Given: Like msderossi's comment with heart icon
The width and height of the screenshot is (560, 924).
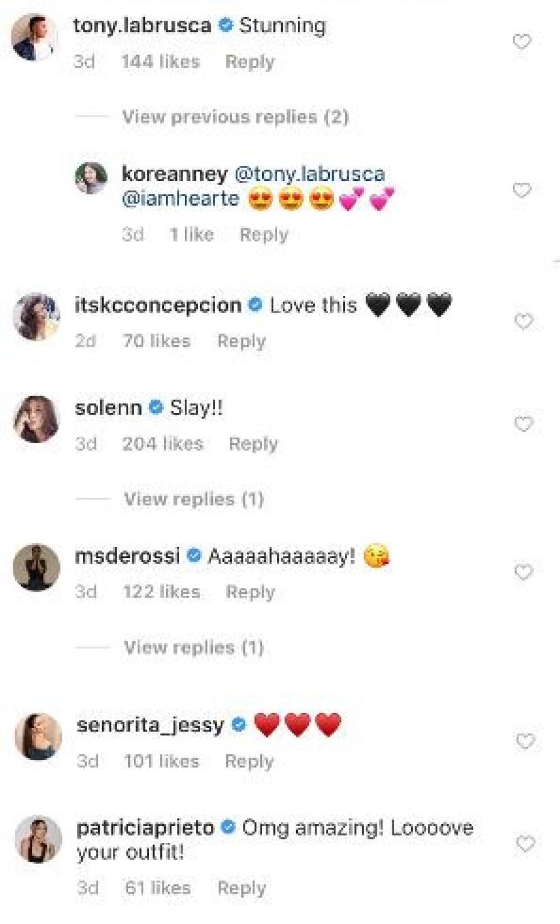Looking at the screenshot, I should pos(523,573).
